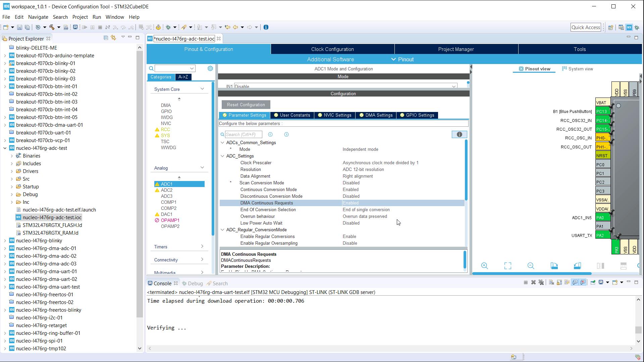Click the Build hammer icon

click(52, 27)
